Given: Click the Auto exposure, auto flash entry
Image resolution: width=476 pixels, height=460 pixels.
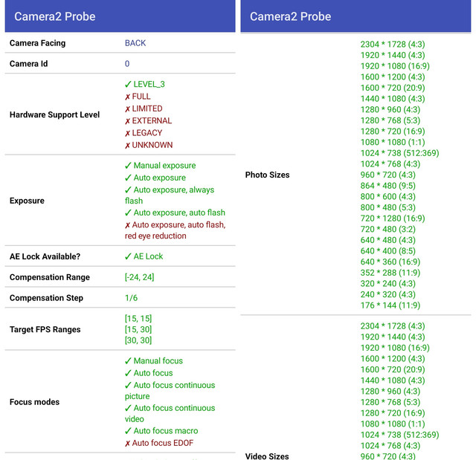Looking at the screenshot, I should coord(175,213).
